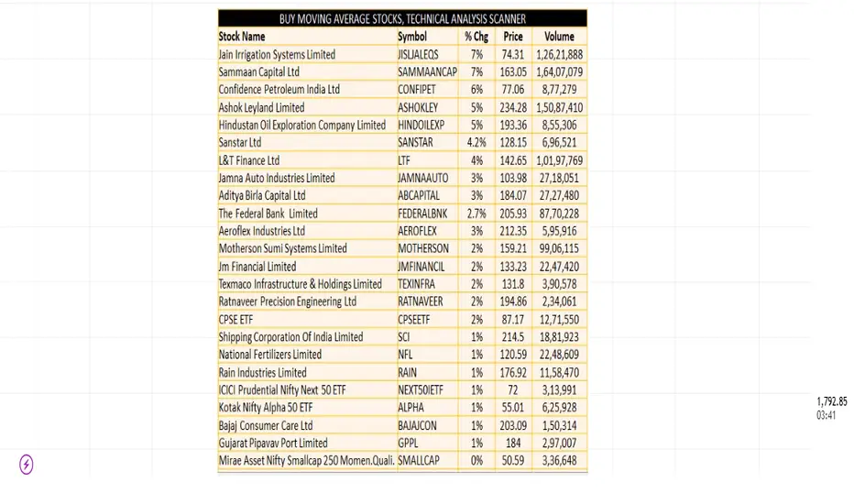The image size is (854, 504).
Task: Select the Volume column header
Action: [x=559, y=37]
